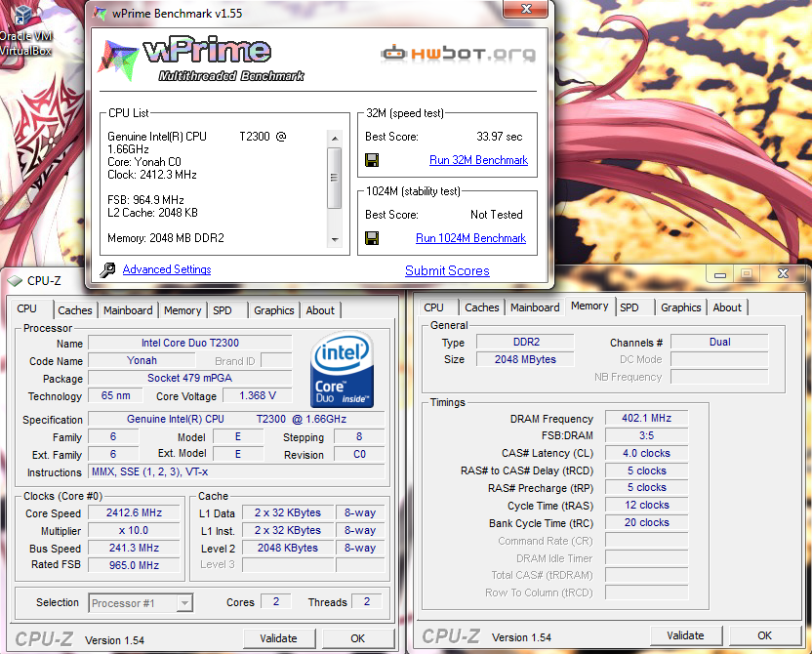
Task: Click floppy save icon for 1024M score
Action: point(372,238)
